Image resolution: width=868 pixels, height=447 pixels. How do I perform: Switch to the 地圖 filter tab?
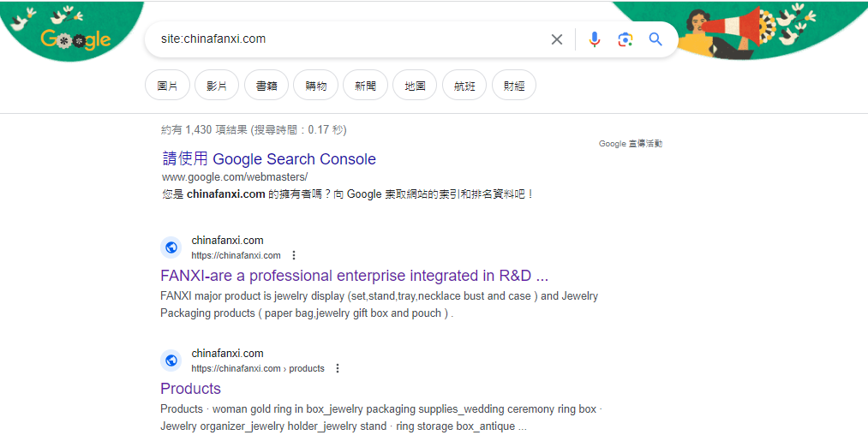tap(415, 85)
